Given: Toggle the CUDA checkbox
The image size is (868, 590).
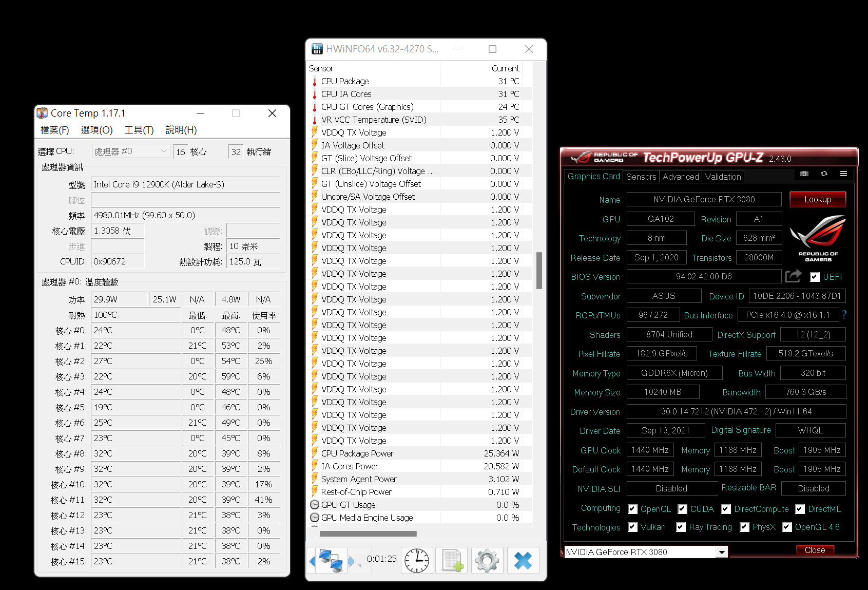Looking at the screenshot, I should point(682,509).
